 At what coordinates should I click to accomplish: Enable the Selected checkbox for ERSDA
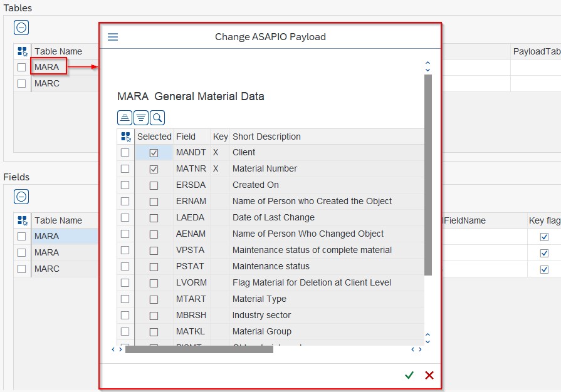(x=154, y=185)
